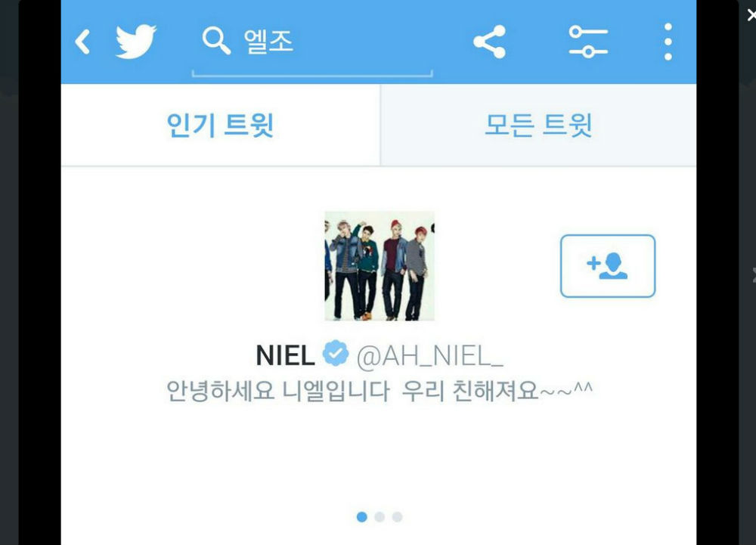Select the second page indicator dot
Viewport: 756px width, 545px height.
tap(380, 517)
